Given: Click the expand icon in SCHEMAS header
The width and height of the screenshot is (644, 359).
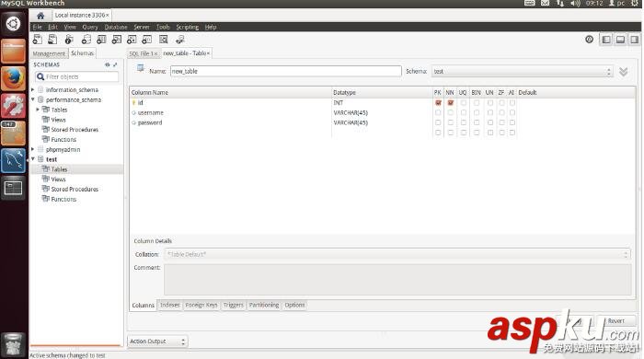Looking at the screenshot, I should pyautogui.click(x=115, y=64).
